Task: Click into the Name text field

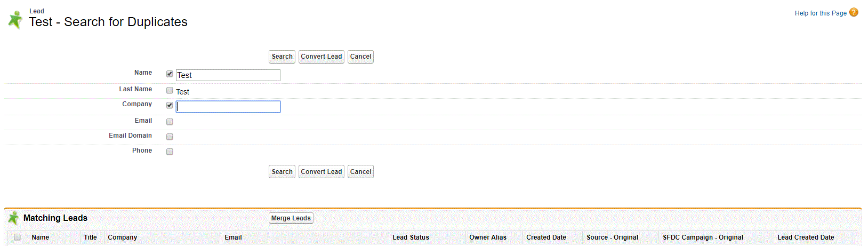Action: pyautogui.click(x=228, y=75)
